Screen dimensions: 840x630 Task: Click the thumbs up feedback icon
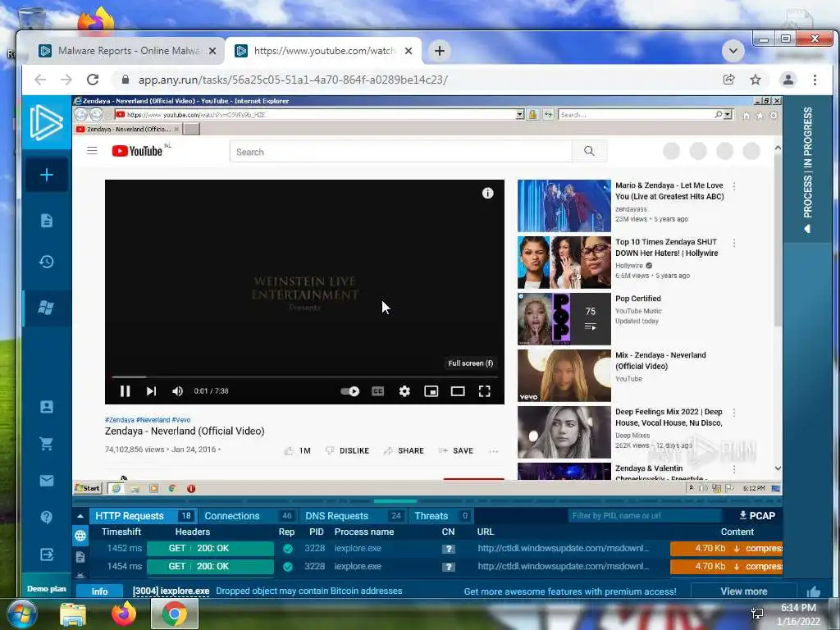[x=814, y=591]
